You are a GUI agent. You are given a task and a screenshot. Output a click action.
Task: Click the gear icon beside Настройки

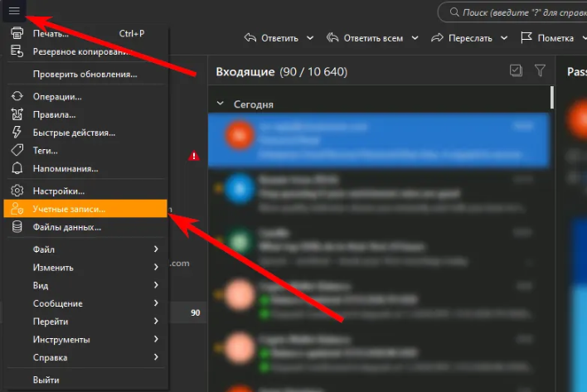click(x=16, y=191)
